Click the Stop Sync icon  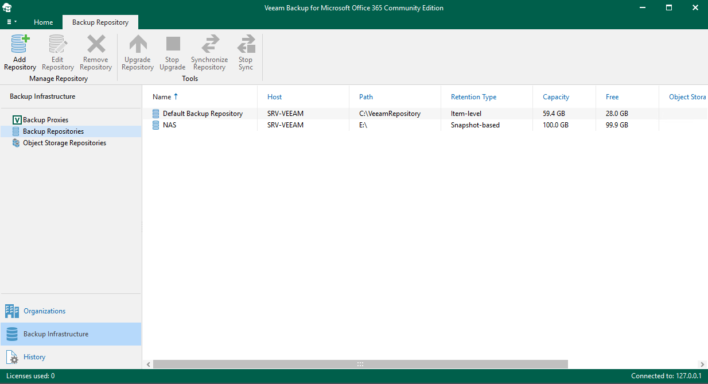click(246, 44)
